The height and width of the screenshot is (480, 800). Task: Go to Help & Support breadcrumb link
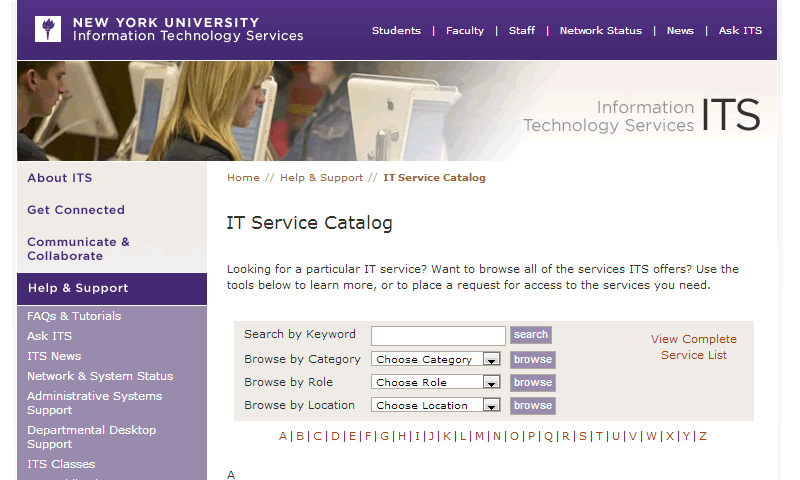point(321,178)
